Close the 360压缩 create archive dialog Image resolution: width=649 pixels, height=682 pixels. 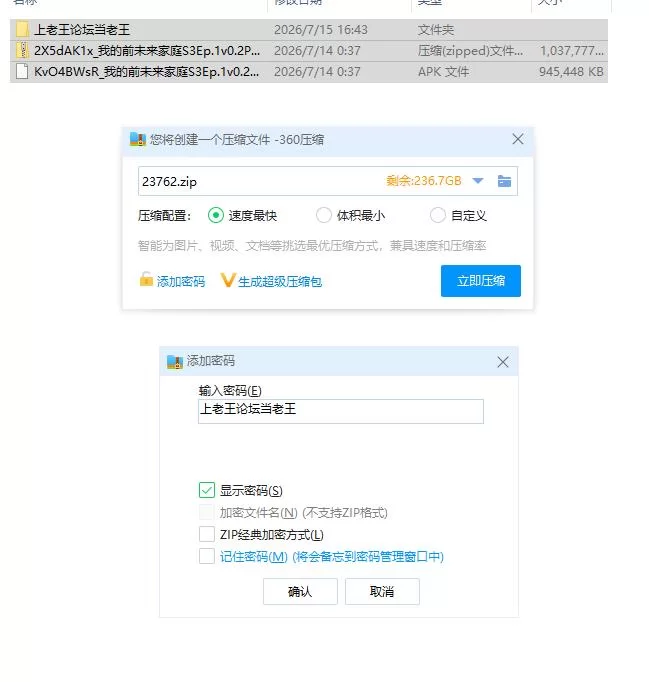point(518,139)
